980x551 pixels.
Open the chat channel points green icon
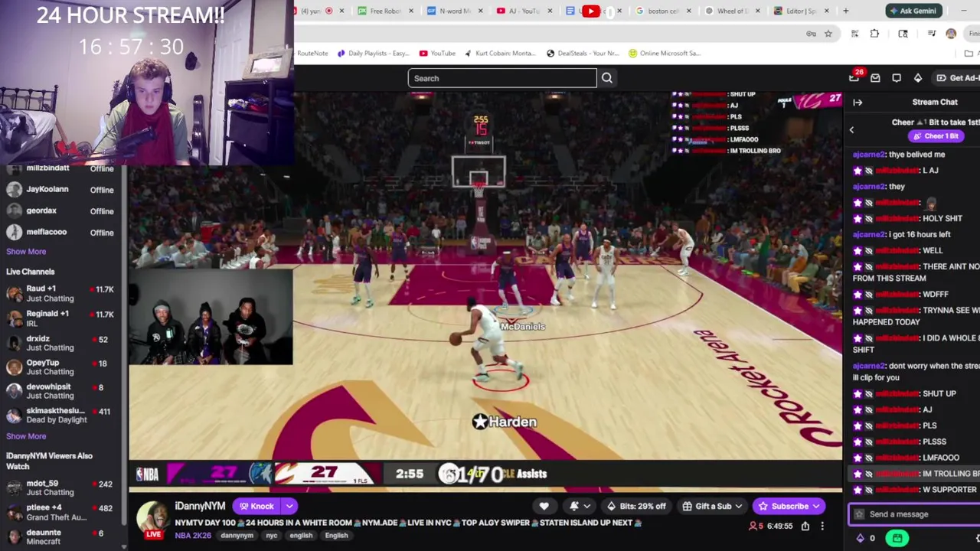click(x=897, y=538)
